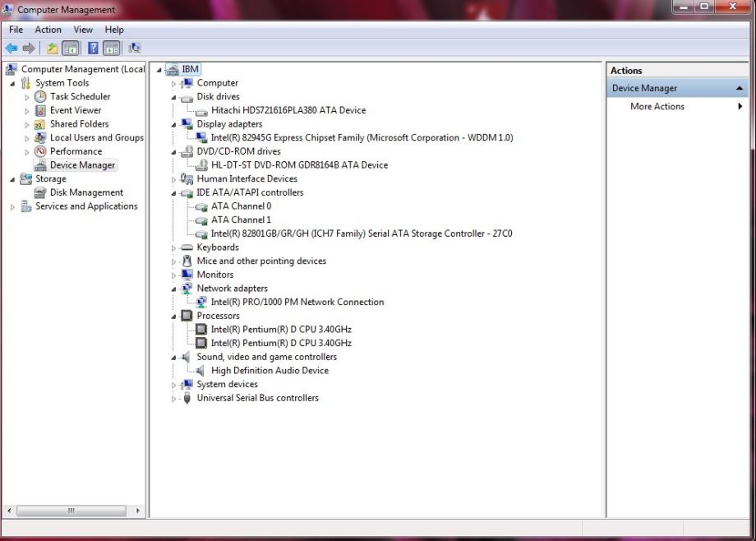756x541 pixels.
Task: Expand the Computer category
Action: 173,84
